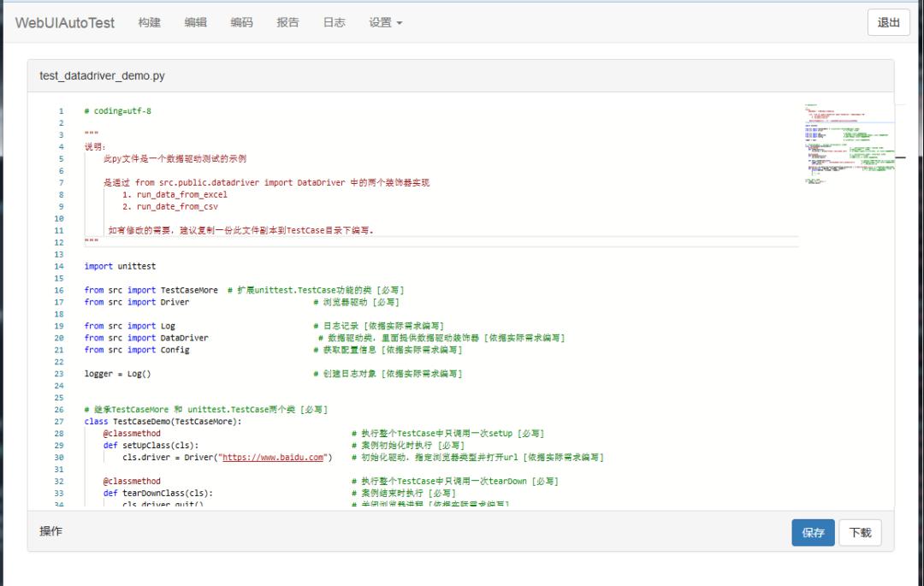Click the test_datadriver_demo.py file title
Screen dimensions: 924x586
click(102, 76)
